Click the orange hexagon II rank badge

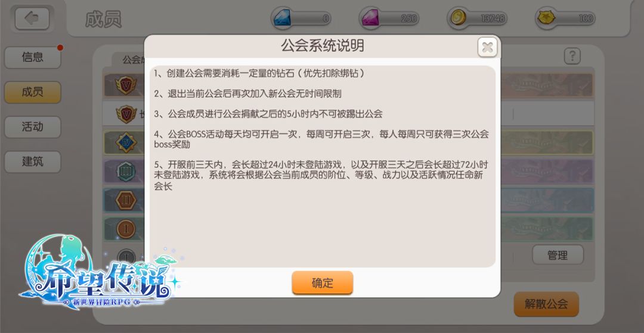(x=126, y=200)
